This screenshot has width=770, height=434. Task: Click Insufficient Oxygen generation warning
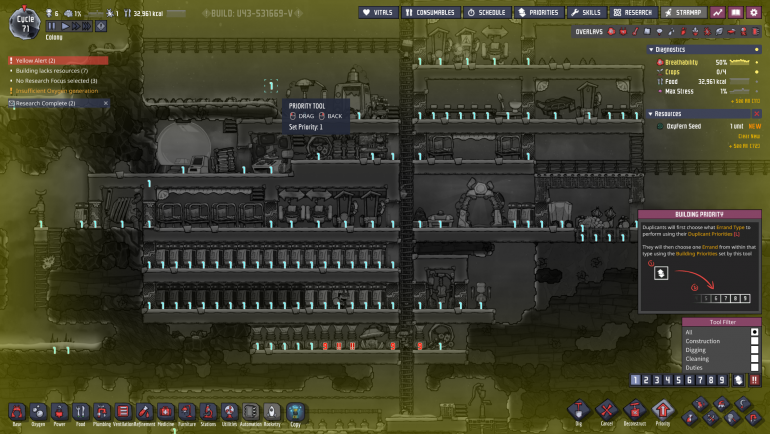[56, 91]
